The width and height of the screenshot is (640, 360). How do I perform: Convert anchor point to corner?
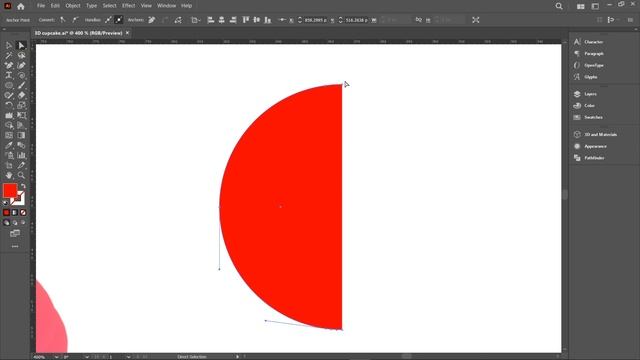(63, 20)
